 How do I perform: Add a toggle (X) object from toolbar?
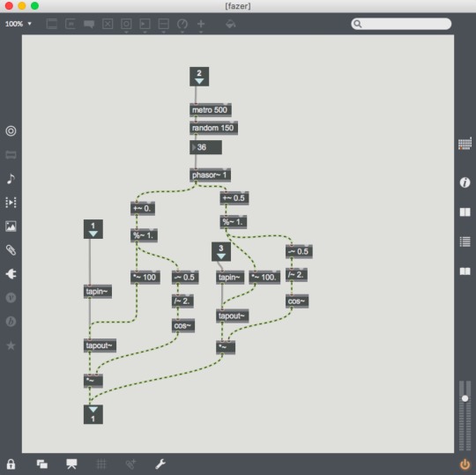tap(108, 24)
